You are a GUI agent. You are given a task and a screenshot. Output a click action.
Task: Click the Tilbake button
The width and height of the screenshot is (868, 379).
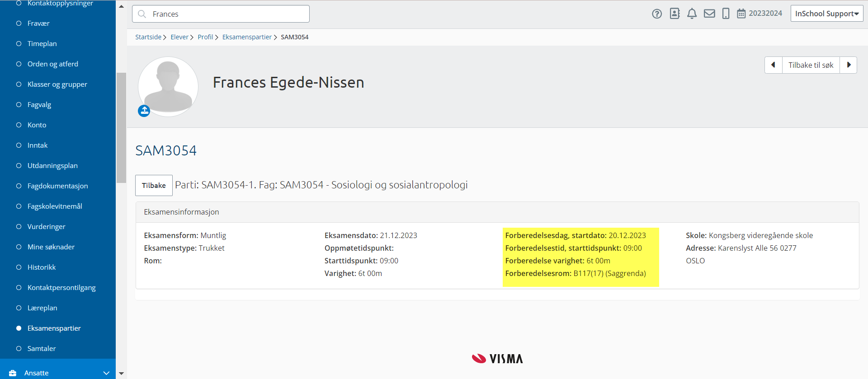(x=154, y=185)
